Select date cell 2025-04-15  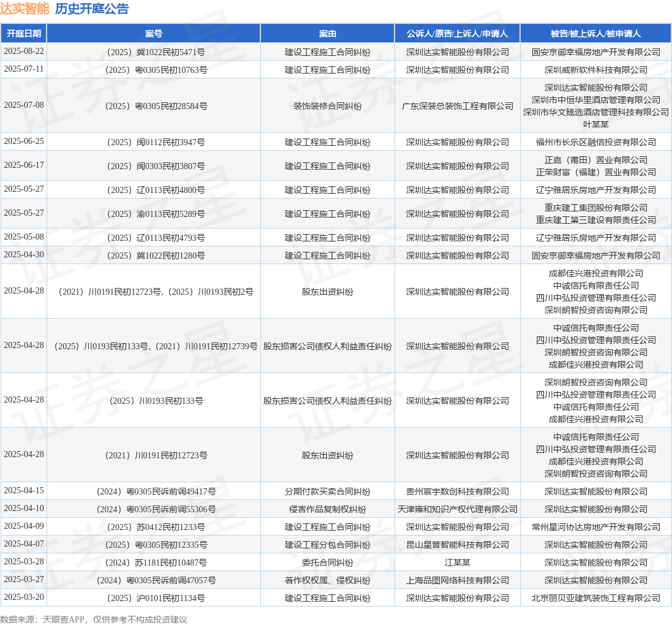(x=23, y=490)
